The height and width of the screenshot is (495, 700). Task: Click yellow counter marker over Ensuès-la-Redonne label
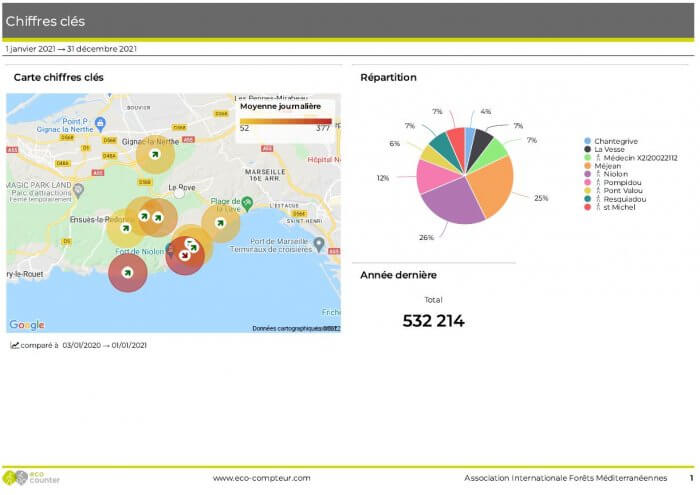click(x=126, y=228)
